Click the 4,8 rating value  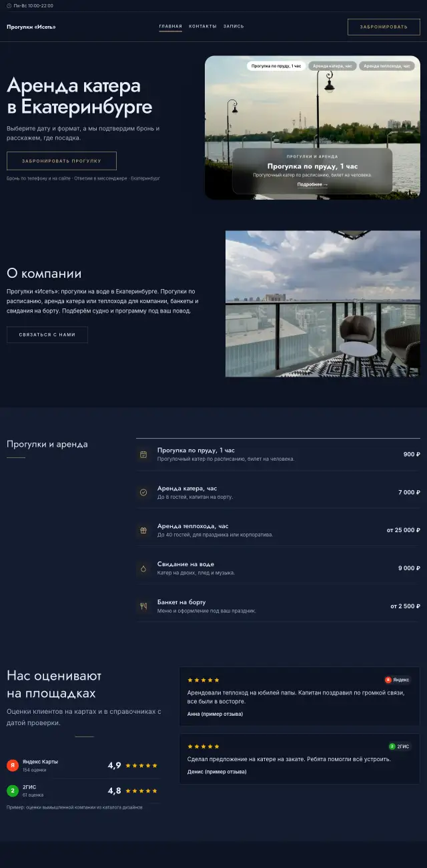[114, 791]
